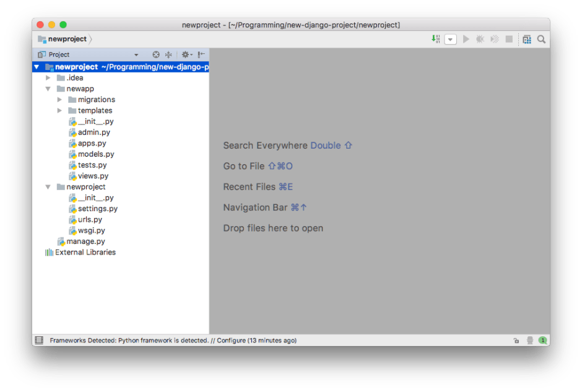Collapse the newapp folder
The width and height of the screenshot is (582, 392).
48,89
